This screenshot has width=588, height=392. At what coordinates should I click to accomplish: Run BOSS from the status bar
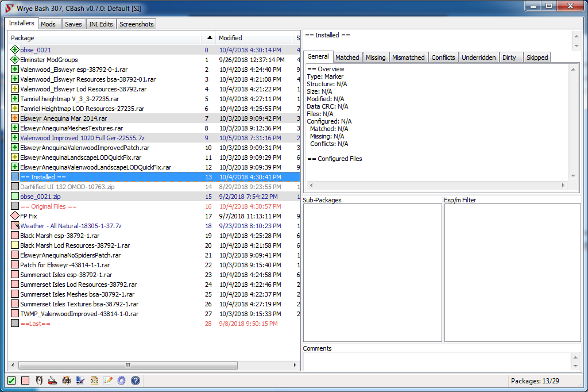(66, 380)
